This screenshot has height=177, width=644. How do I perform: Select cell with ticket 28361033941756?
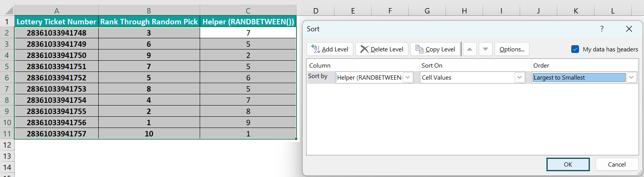click(x=57, y=123)
